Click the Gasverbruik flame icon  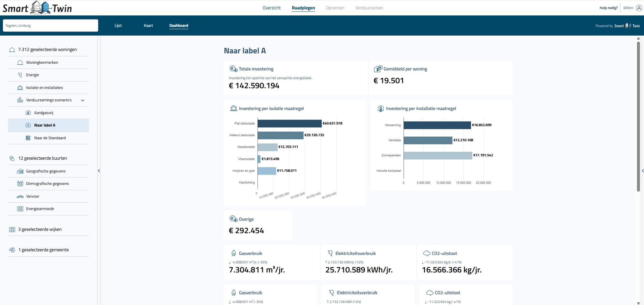pyautogui.click(x=234, y=253)
